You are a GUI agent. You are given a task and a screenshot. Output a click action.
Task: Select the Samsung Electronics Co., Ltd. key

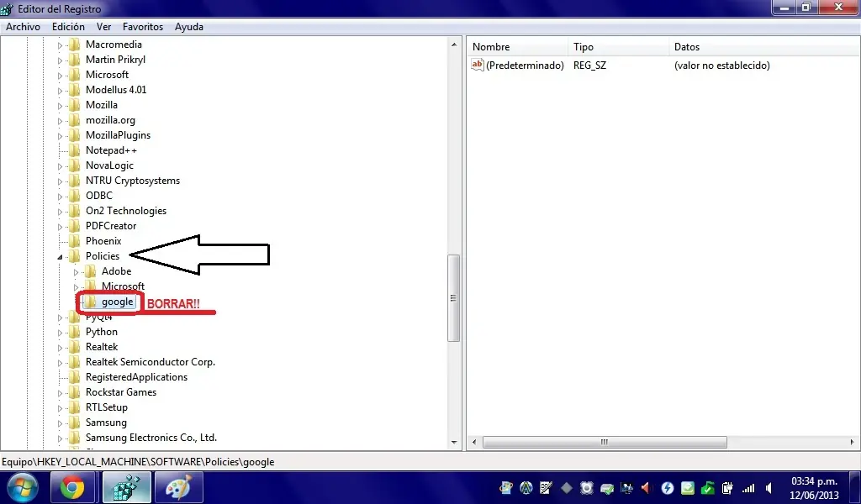tap(151, 438)
